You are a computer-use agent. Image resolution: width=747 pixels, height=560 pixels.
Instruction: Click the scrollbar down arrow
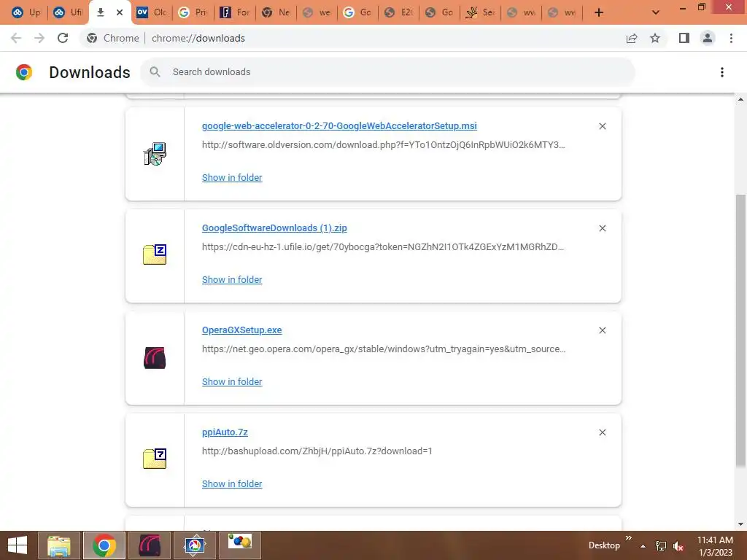[740, 524]
